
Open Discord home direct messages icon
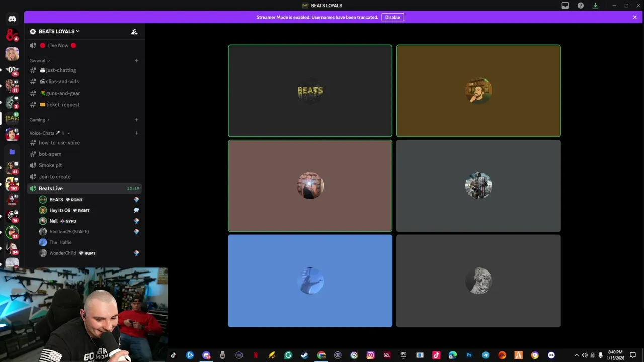[x=12, y=19]
